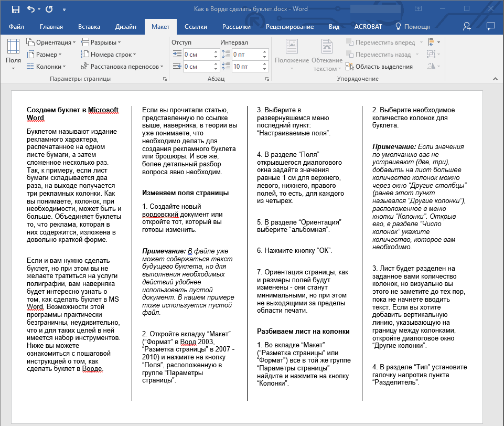The width and height of the screenshot is (504, 426).
Task: Open the ACROBAT tab
Action: [368, 27]
